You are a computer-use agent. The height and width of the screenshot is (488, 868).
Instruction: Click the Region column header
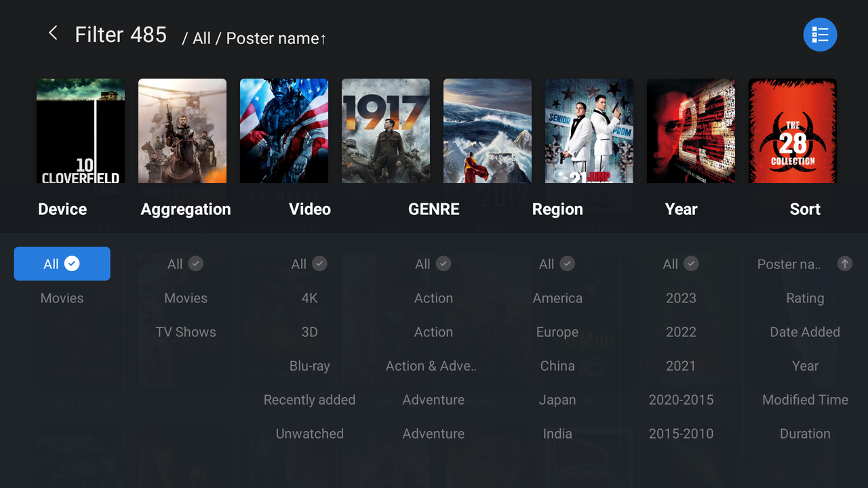pos(557,209)
